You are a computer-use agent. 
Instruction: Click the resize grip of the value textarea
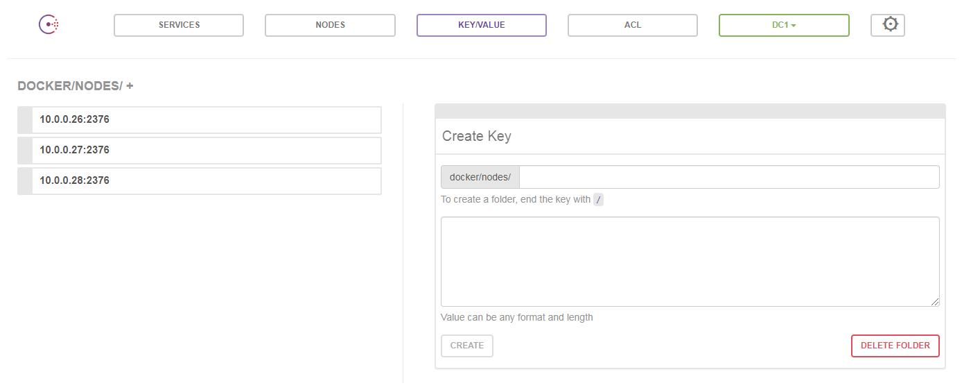point(935,302)
